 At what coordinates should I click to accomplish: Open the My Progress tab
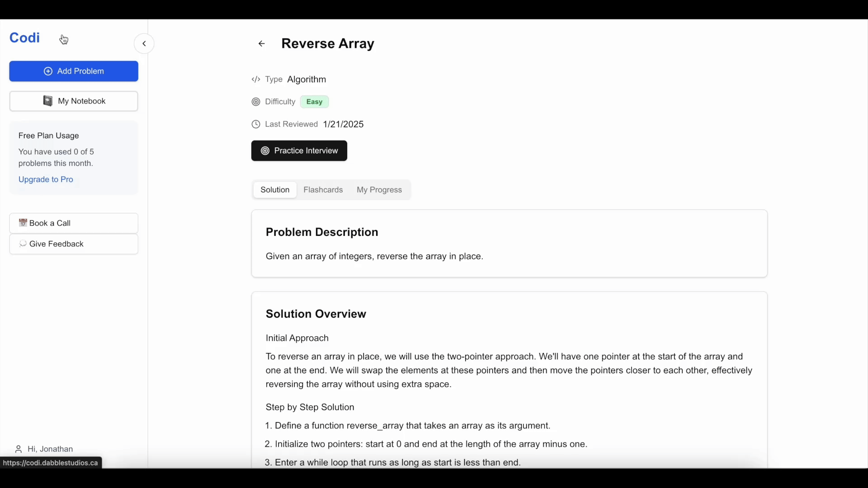(379, 189)
